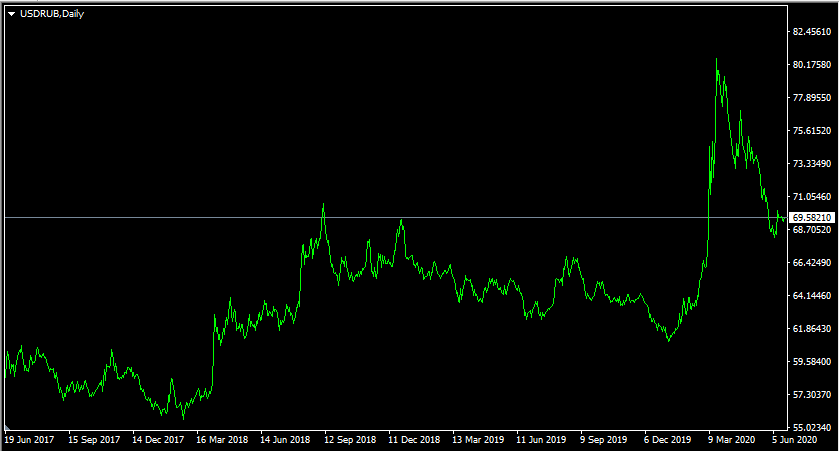This screenshot has width=840, height=451.
Task: Click the 11 Dec 2018 date label
Action: coord(414,440)
